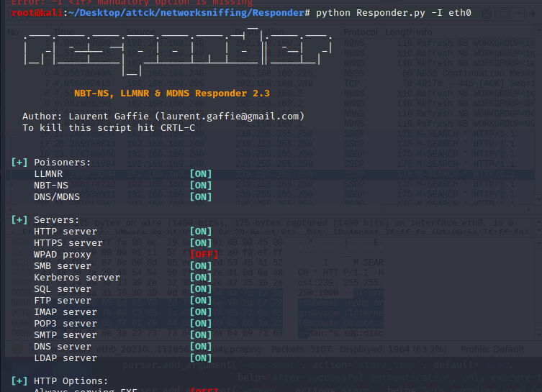
Task: Click the SMB server label
Action: pyautogui.click(x=63, y=265)
